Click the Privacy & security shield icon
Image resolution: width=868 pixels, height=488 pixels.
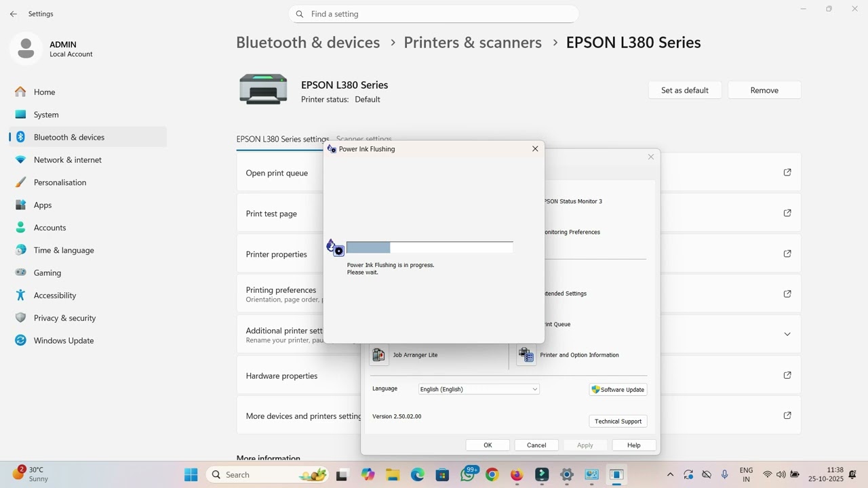click(20, 318)
